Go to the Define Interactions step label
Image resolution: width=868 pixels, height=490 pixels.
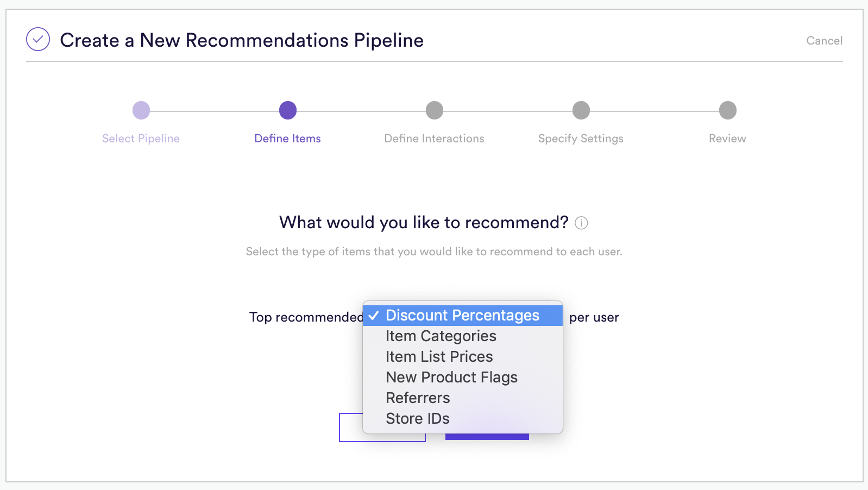pos(434,139)
